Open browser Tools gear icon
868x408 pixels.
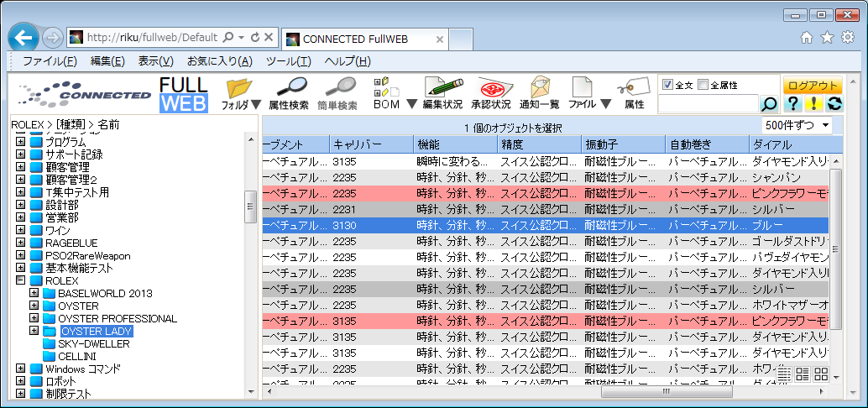[x=848, y=38]
